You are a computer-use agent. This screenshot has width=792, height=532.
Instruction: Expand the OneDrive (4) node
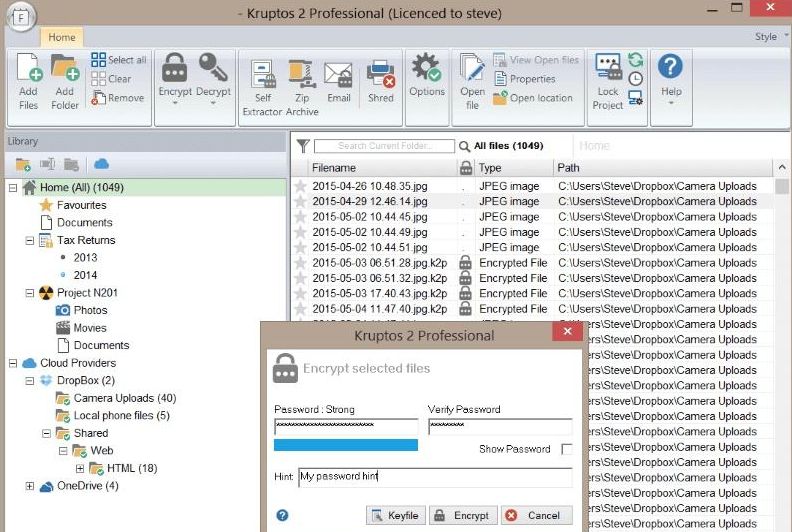[x=30, y=486]
